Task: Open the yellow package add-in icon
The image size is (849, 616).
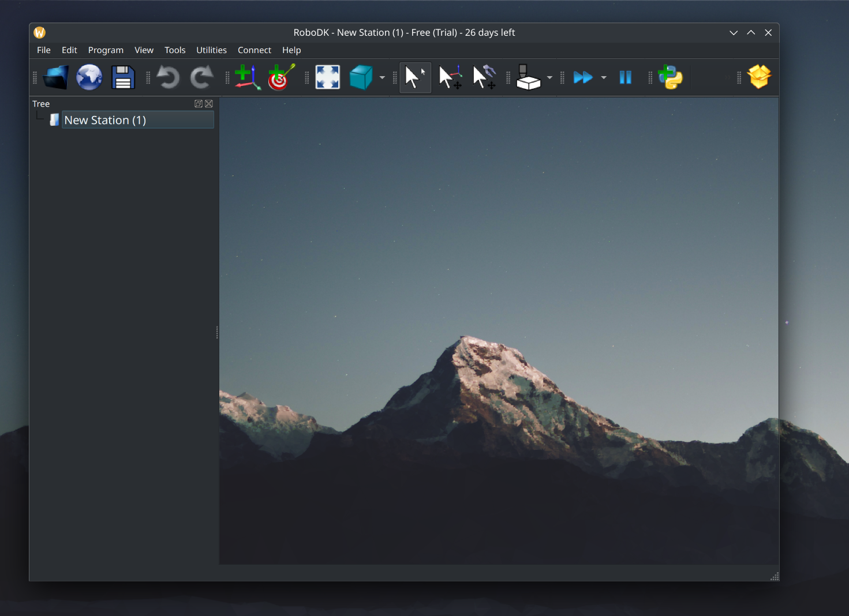Action: 759,77
